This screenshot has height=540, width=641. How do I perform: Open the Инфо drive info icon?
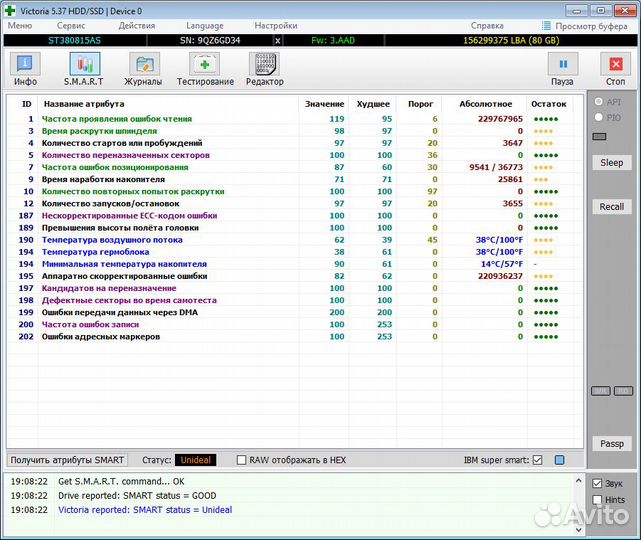pos(25,65)
